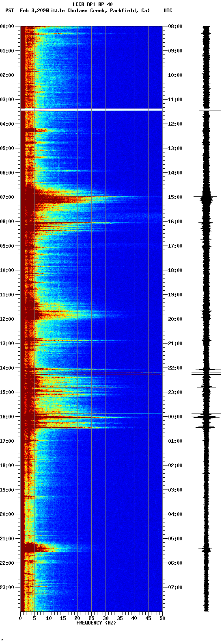The height and width of the screenshot is (644, 224).
Task: Click the '10' tick label on the frequency axis
Action: pyautogui.click(x=49, y=618)
